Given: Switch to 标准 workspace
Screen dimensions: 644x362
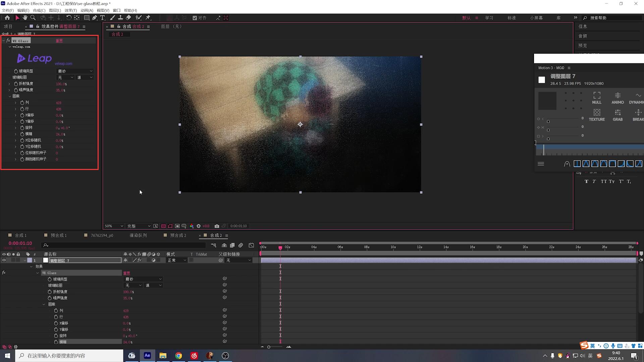Looking at the screenshot, I should pyautogui.click(x=512, y=18).
